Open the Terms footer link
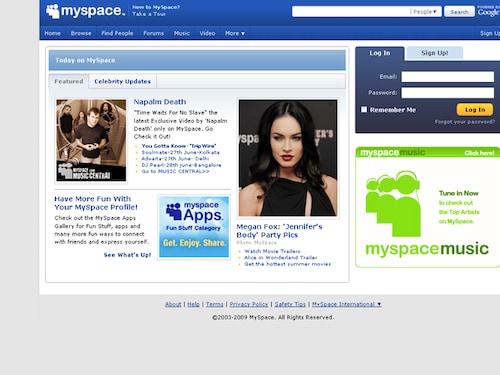 pyautogui.click(x=215, y=304)
